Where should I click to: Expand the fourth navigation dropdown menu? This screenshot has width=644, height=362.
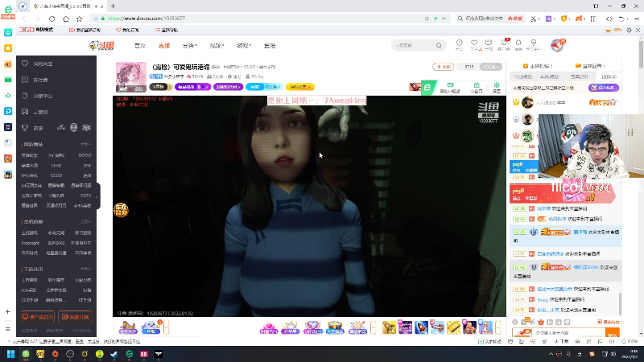click(x=217, y=46)
